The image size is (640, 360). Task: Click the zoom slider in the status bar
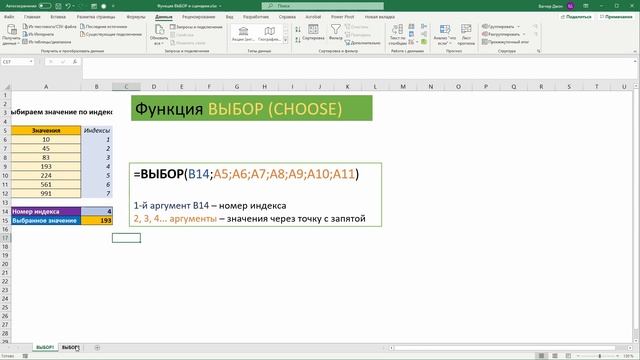[600, 356]
